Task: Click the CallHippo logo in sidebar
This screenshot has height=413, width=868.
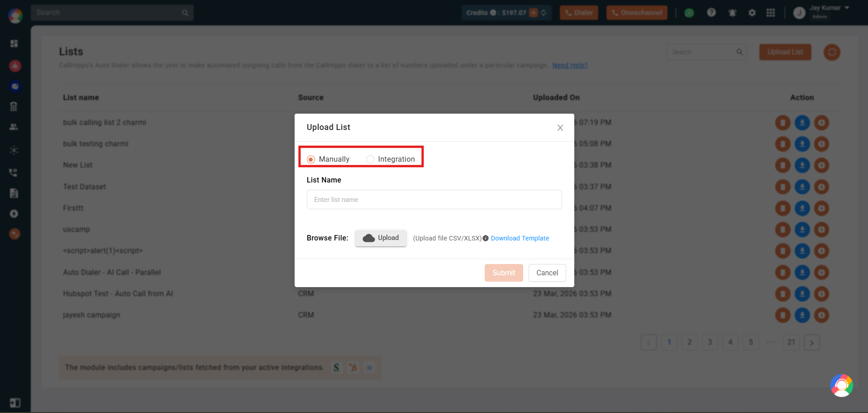Action: [15, 16]
